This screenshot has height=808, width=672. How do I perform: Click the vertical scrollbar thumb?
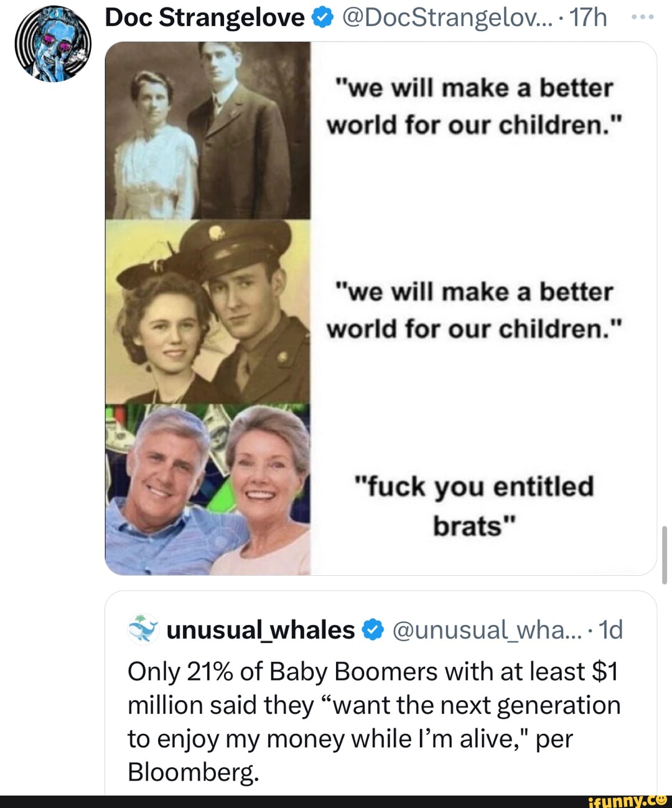point(665,555)
